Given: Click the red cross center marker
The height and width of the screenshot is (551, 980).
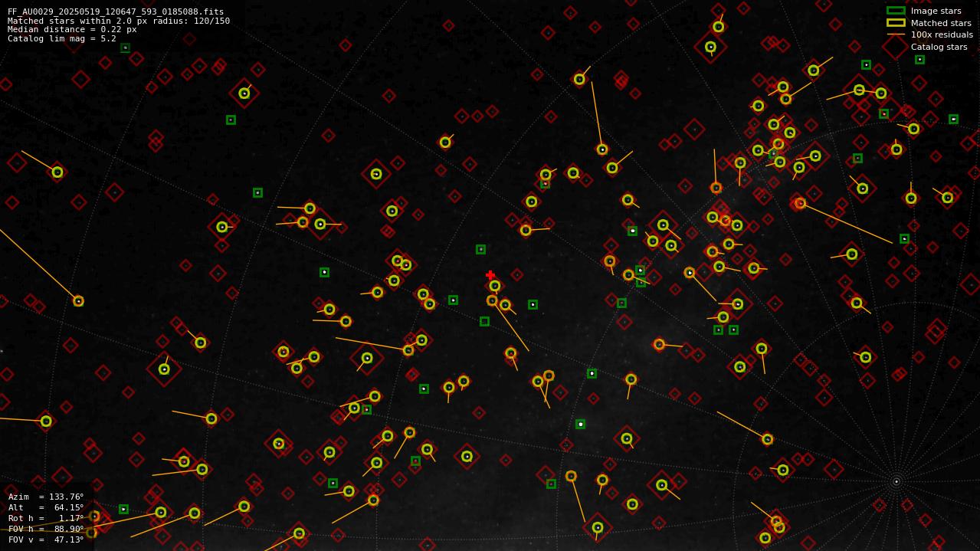Looking at the screenshot, I should 490,275.
